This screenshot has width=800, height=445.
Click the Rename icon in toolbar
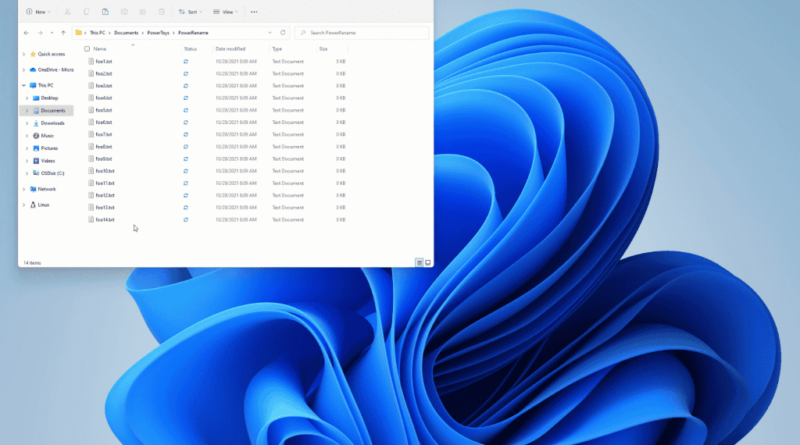tap(124, 12)
